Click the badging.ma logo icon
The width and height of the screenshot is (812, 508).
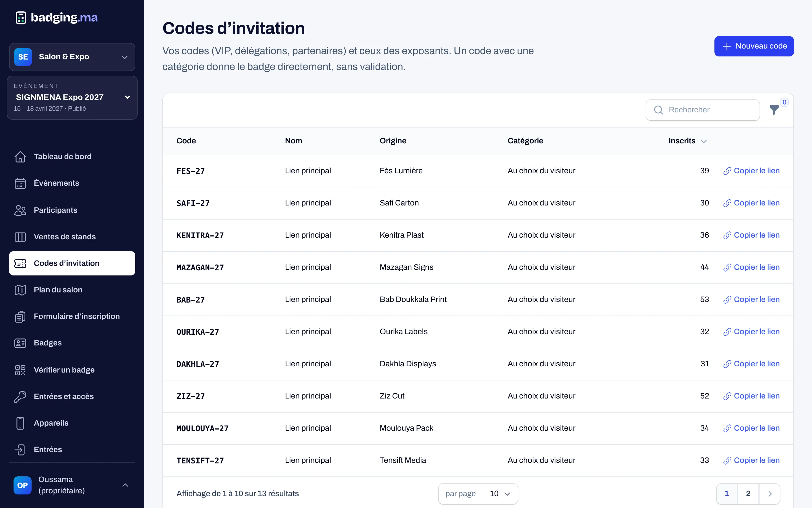(21, 17)
